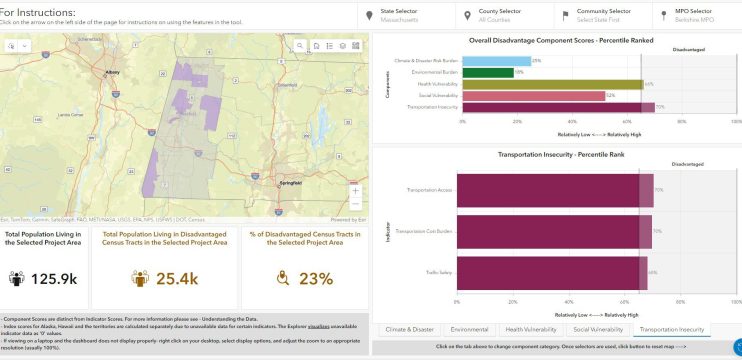
Task: Click the MPO Selector pushpin icon
Action: coord(663,16)
